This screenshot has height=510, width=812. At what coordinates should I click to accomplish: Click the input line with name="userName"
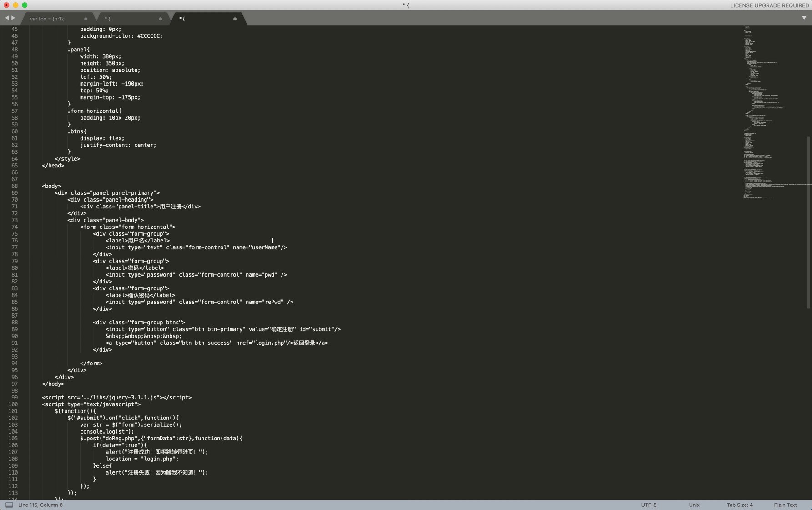click(196, 247)
